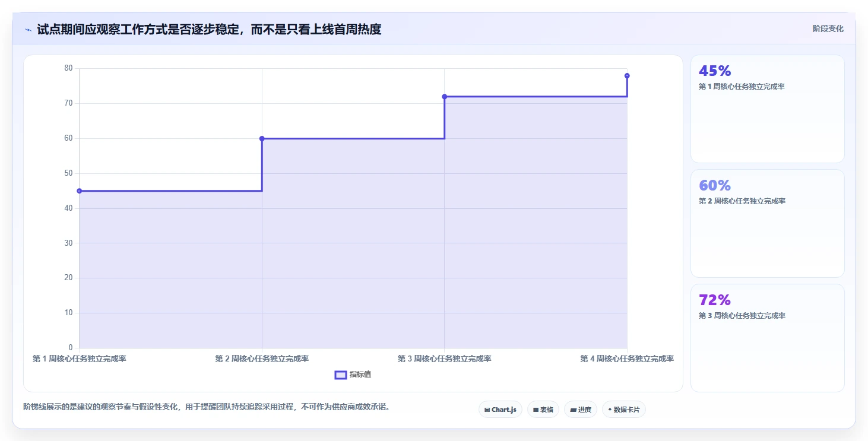Image resolution: width=868 pixels, height=441 pixels.
Task: Click card label 第 2 周核心任务独立完成率
Action: tap(742, 201)
